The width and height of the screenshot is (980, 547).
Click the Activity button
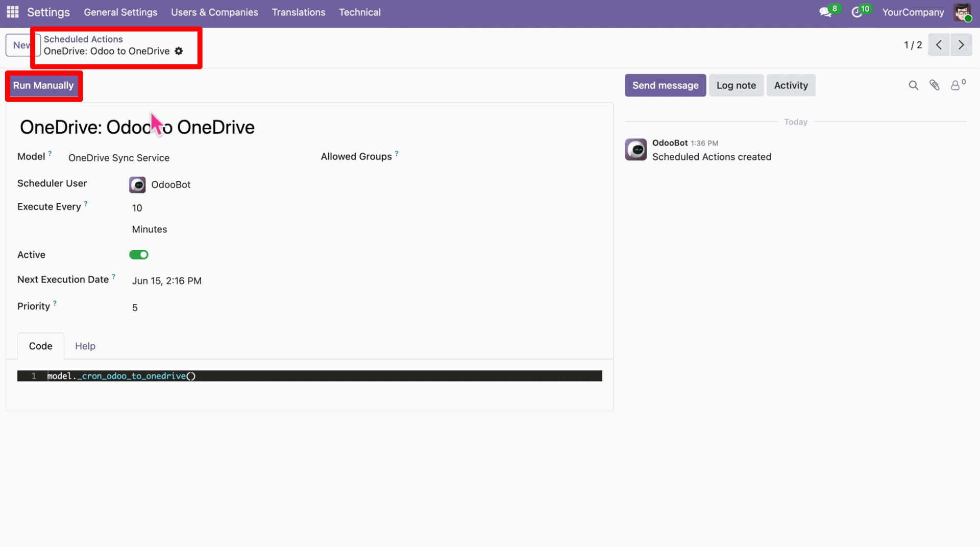pyautogui.click(x=791, y=85)
